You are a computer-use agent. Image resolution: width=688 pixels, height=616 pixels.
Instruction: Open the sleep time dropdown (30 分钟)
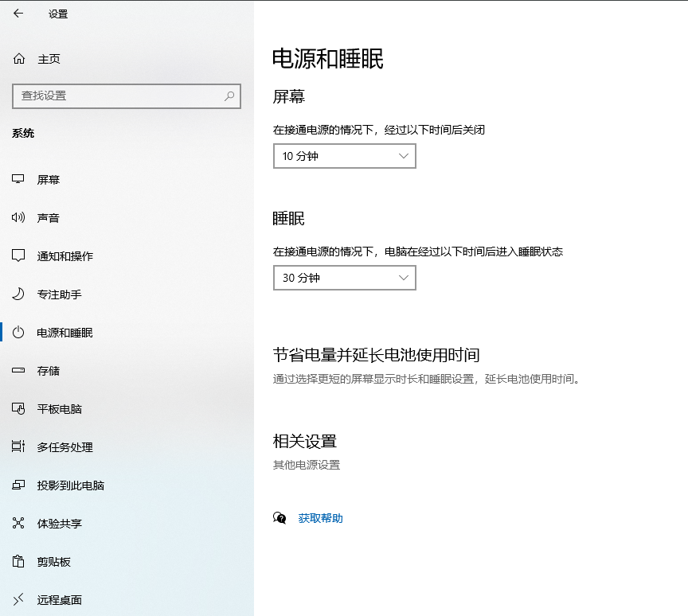pos(344,278)
